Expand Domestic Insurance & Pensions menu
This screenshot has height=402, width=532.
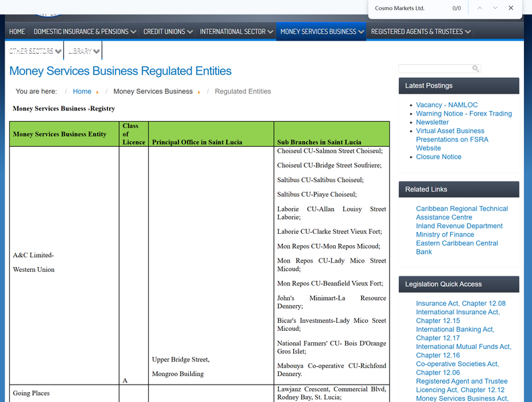pos(85,31)
